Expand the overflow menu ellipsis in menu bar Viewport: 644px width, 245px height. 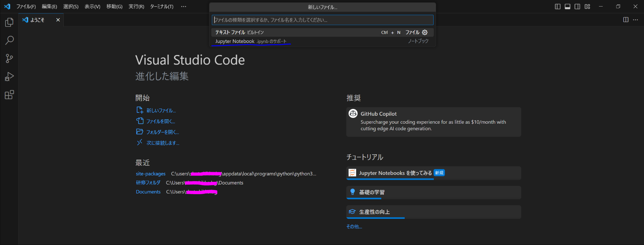184,7
